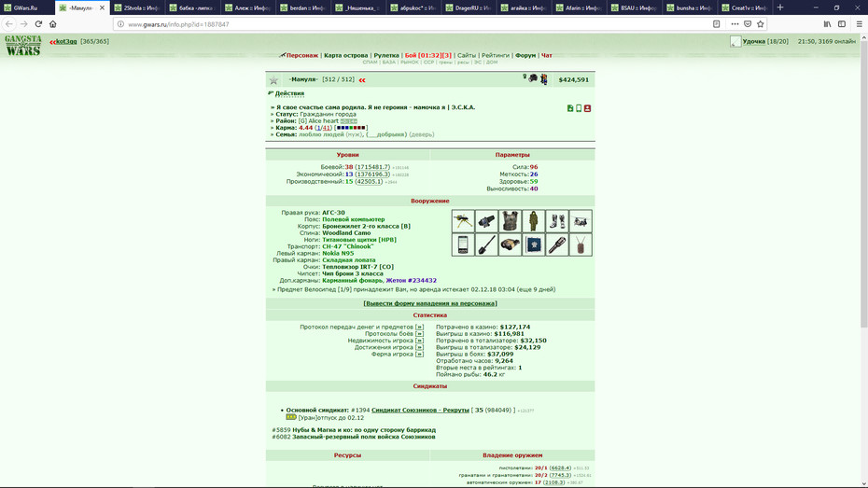Viewport: 868px width, 488px height.
Task: Expand player achievements arrow
Action: tap(419, 347)
